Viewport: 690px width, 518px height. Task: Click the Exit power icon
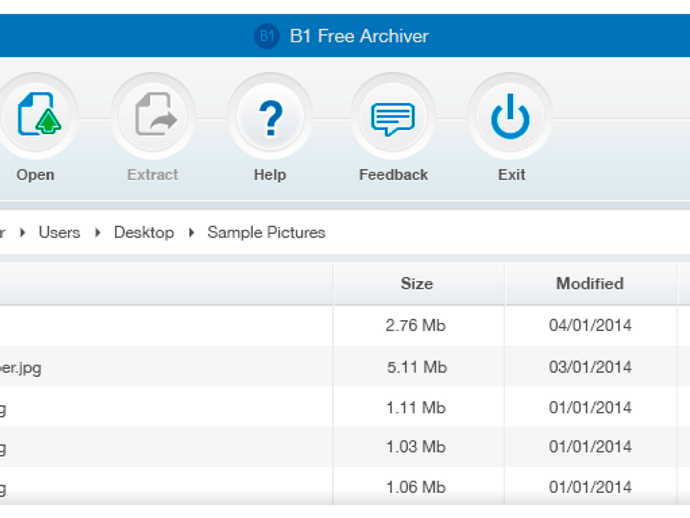pyautogui.click(x=510, y=116)
